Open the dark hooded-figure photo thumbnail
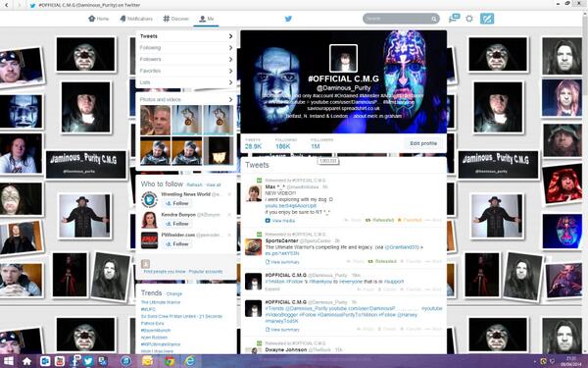The image size is (588, 368). pyautogui.click(x=219, y=151)
